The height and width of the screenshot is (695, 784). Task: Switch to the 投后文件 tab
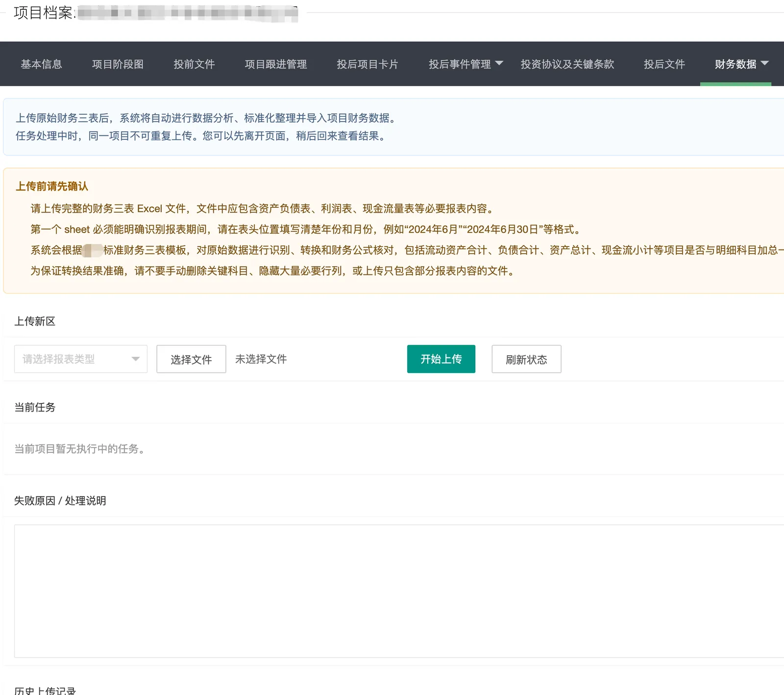tap(664, 64)
